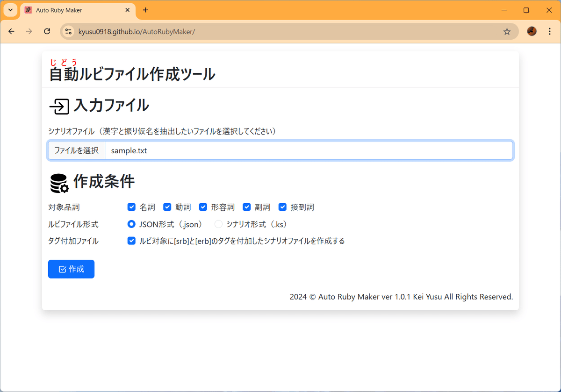This screenshot has width=561, height=392.
Task: Disable the 接到詞 checkbox
Action: click(x=282, y=207)
